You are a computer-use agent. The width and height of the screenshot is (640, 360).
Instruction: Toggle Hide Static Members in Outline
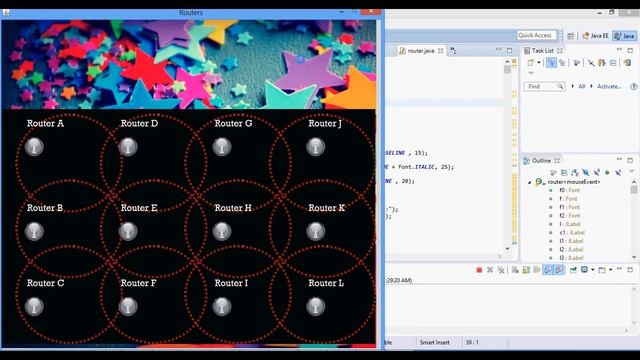click(x=596, y=172)
